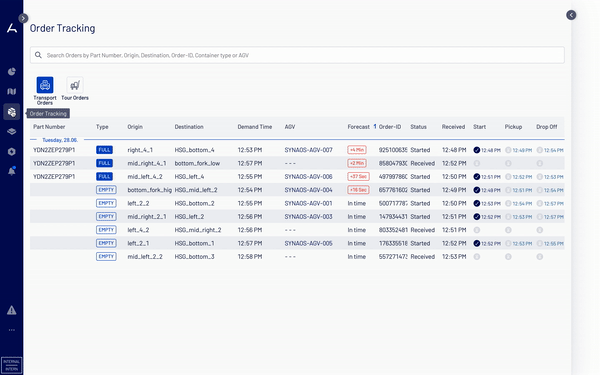Sort by Status column header
Viewport: 600px width, 375px height.
point(418,127)
